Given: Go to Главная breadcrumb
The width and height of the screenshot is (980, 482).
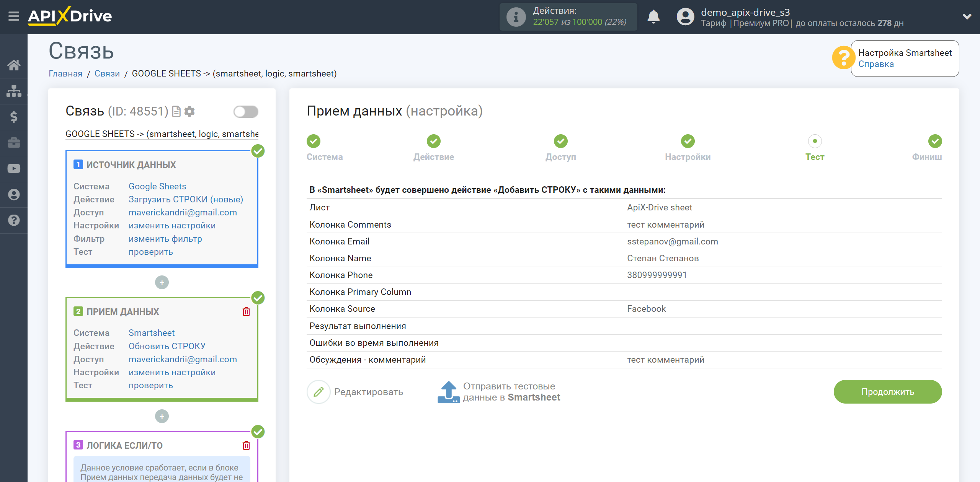Looking at the screenshot, I should 65,73.
